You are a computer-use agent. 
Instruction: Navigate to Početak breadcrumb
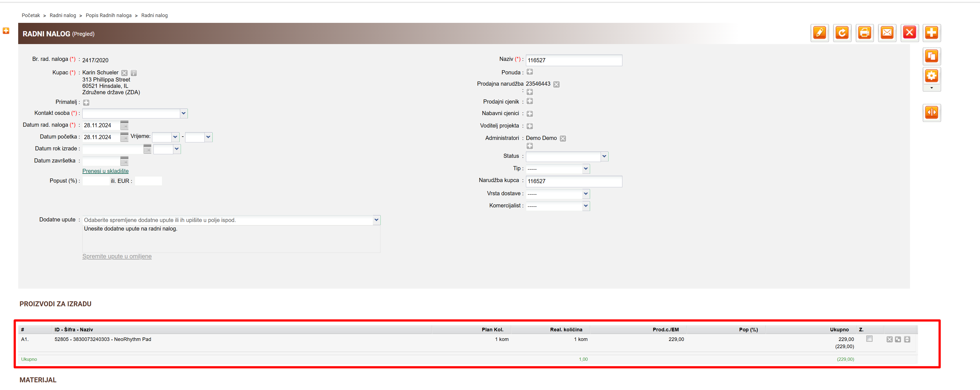(30, 16)
